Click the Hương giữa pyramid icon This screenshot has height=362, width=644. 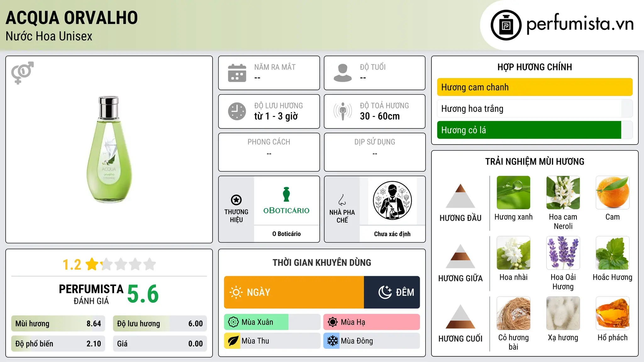tap(460, 256)
